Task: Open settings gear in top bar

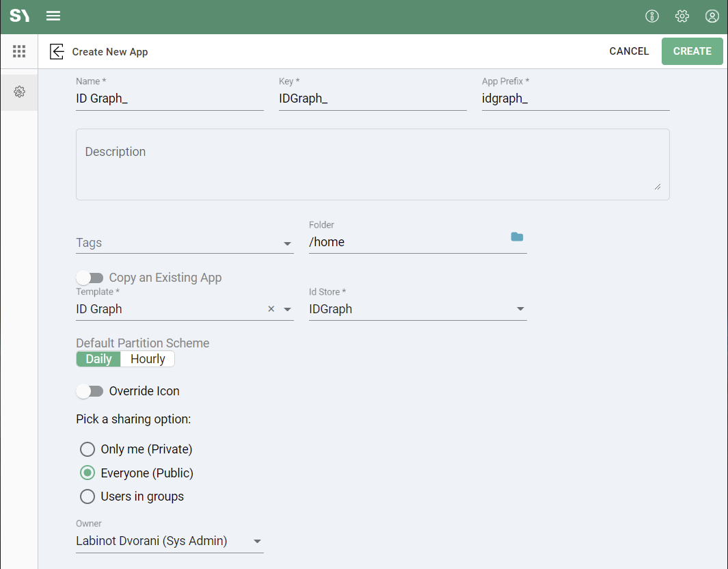Action: click(682, 16)
